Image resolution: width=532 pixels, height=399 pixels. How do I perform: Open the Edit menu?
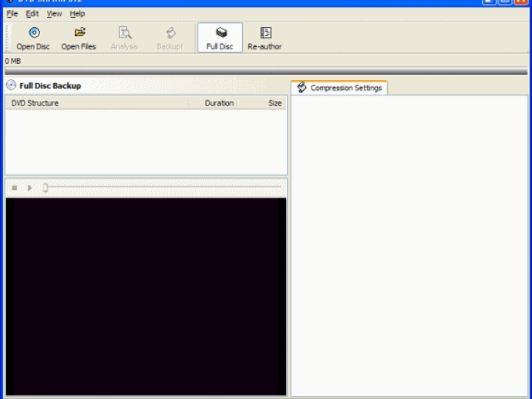(x=32, y=14)
